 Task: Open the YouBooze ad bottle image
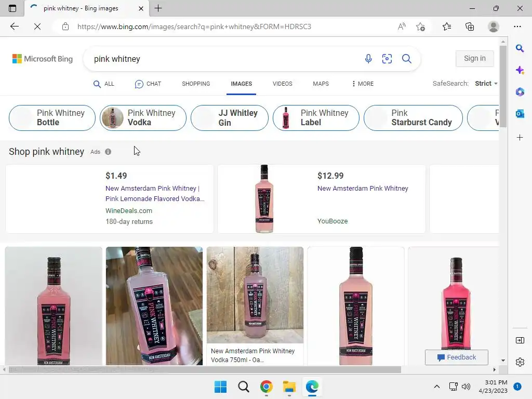tap(264, 199)
